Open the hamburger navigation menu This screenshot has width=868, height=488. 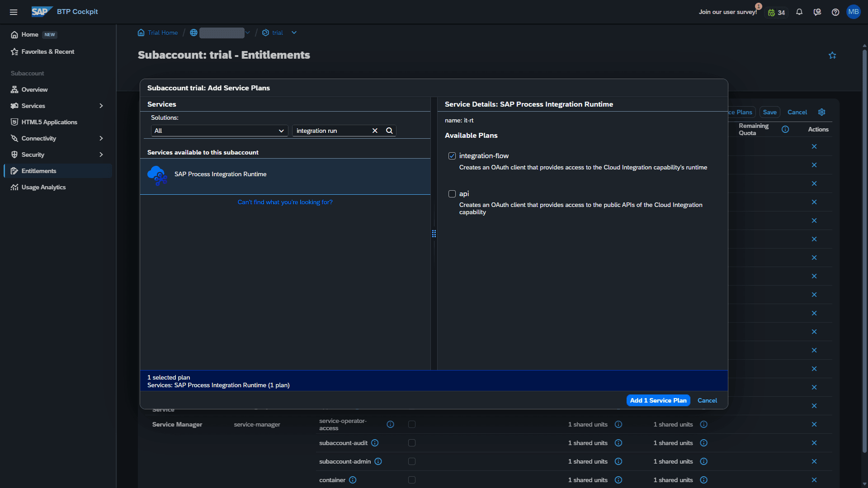tap(14, 12)
